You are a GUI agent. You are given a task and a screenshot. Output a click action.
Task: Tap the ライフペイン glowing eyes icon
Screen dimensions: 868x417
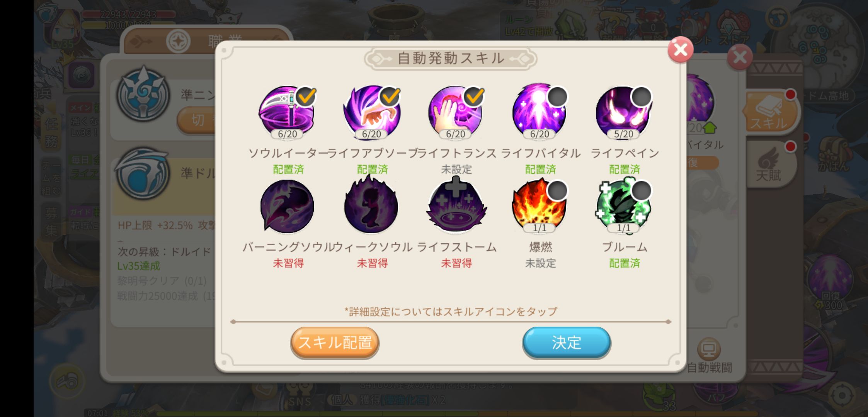[x=623, y=113]
